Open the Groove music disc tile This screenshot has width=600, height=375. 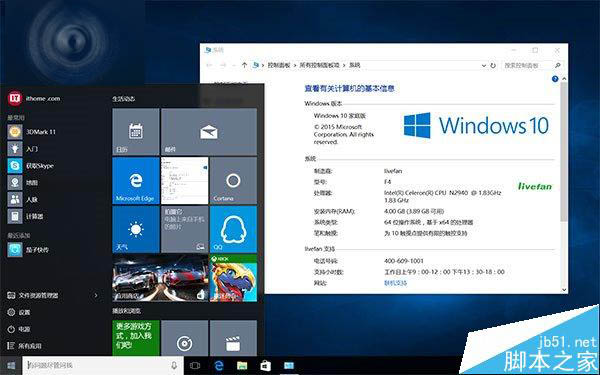tap(185, 338)
